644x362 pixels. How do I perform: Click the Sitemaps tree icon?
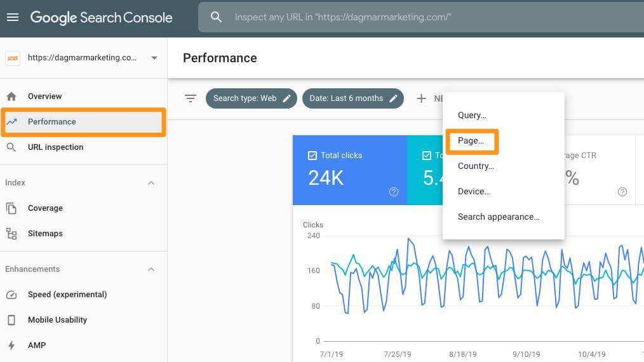tap(11, 234)
